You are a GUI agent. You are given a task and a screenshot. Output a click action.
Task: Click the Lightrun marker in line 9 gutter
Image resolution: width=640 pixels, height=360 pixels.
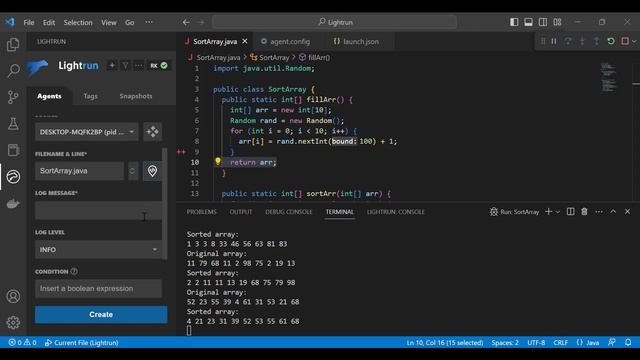tap(181, 152)
